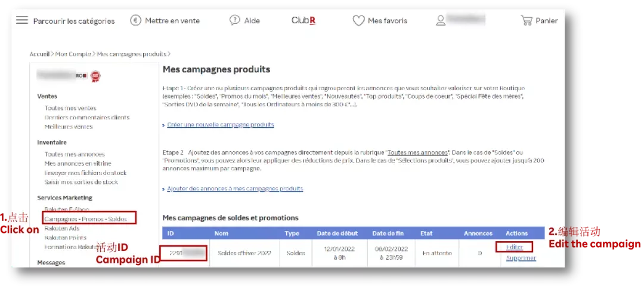Click Mes campagnes de soldes et promotions heading

coord(230,218)
